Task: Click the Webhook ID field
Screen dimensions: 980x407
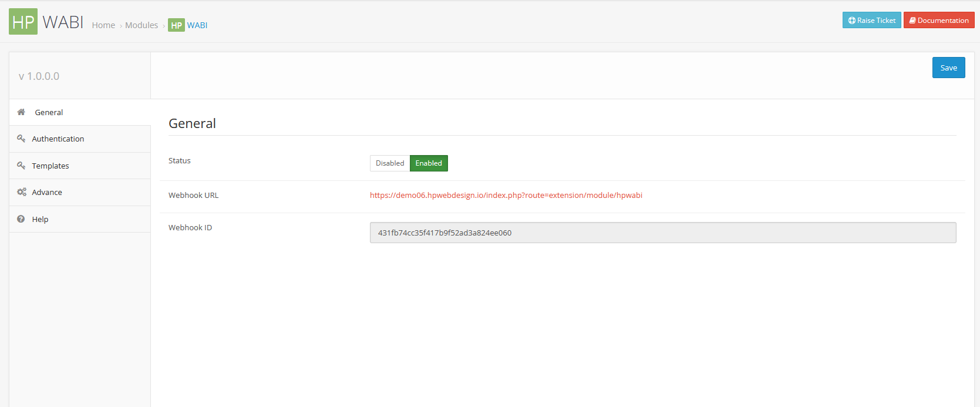Action: [x=663, y=233]
